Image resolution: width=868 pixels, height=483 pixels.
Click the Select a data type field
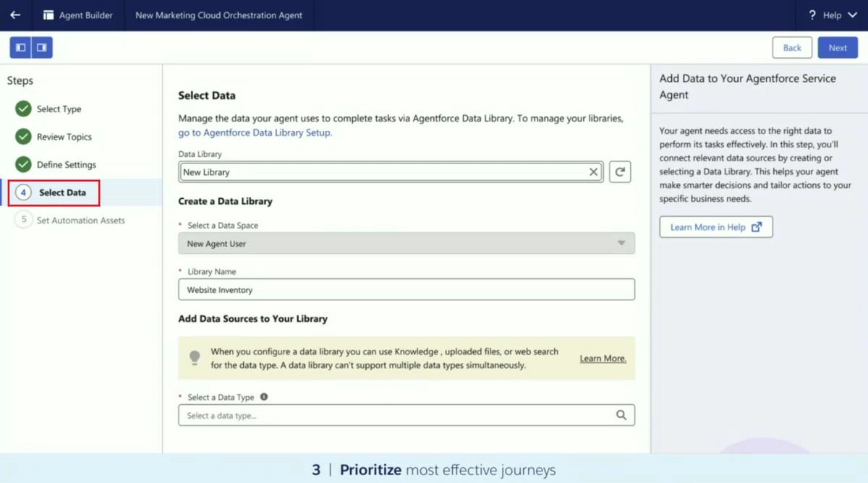[407, 415]
